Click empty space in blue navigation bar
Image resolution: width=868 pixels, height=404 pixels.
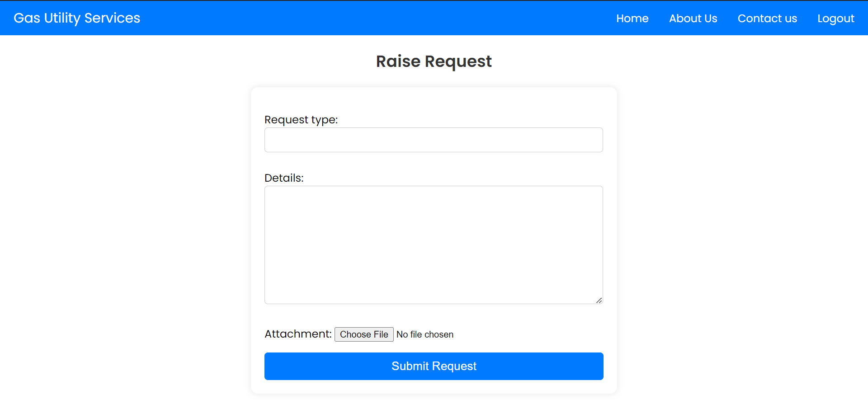coord(375,18)
